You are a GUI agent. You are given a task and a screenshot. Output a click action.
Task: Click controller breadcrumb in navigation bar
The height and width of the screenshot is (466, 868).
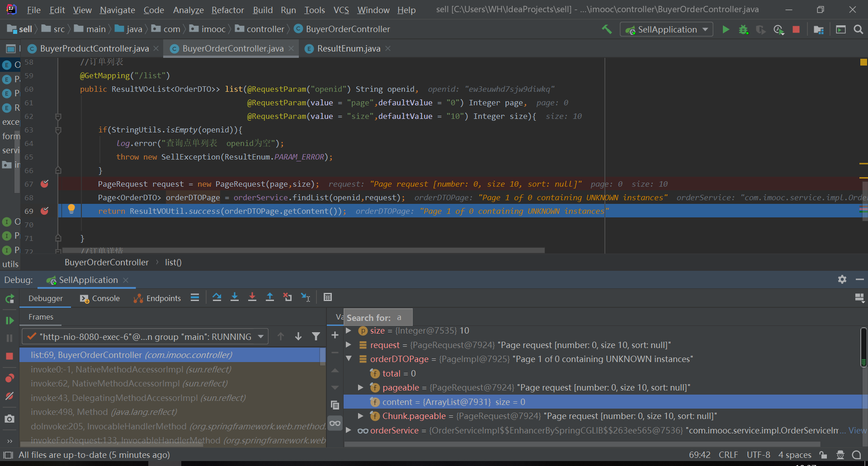260,29
